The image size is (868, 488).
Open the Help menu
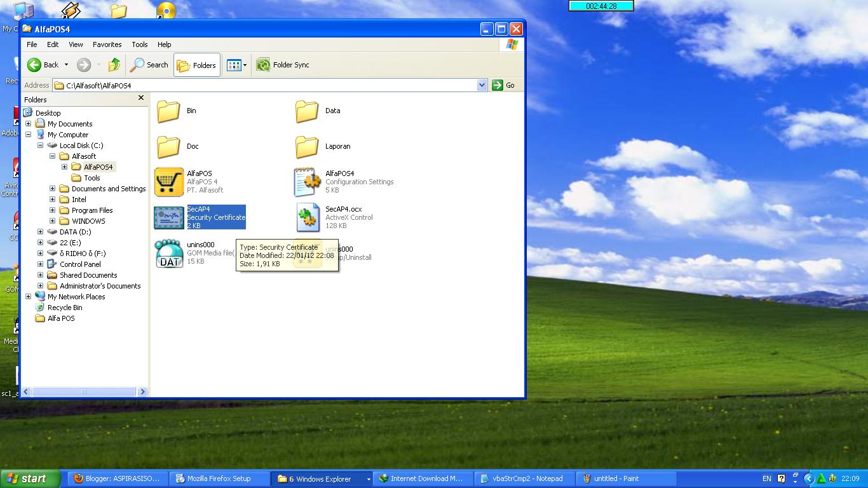(x=165, y=44)
